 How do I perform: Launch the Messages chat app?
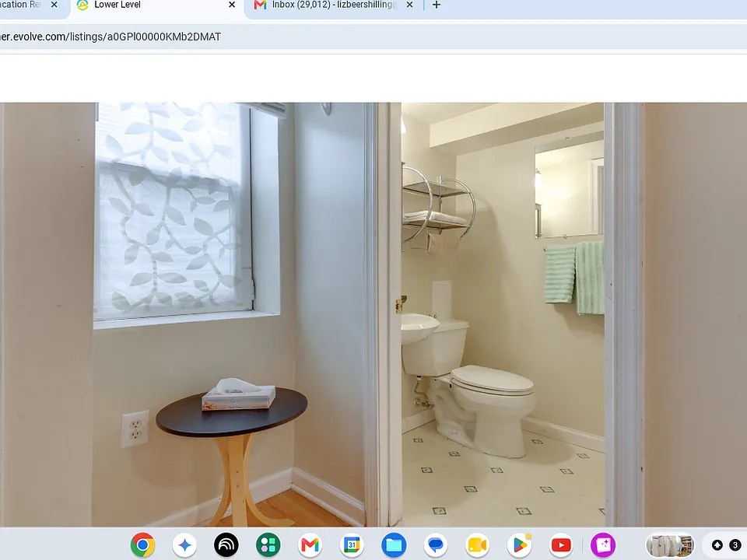[x=436, y=544]
